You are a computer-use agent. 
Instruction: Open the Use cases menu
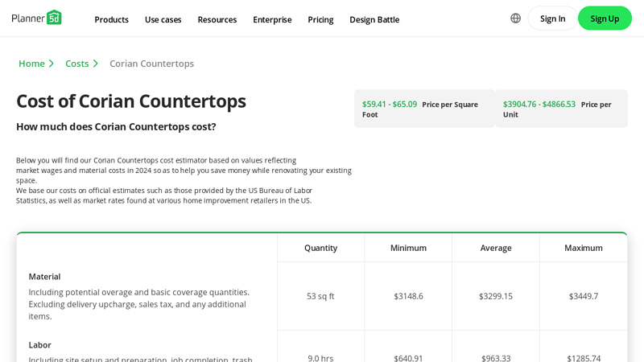click(x=163, y=19)
